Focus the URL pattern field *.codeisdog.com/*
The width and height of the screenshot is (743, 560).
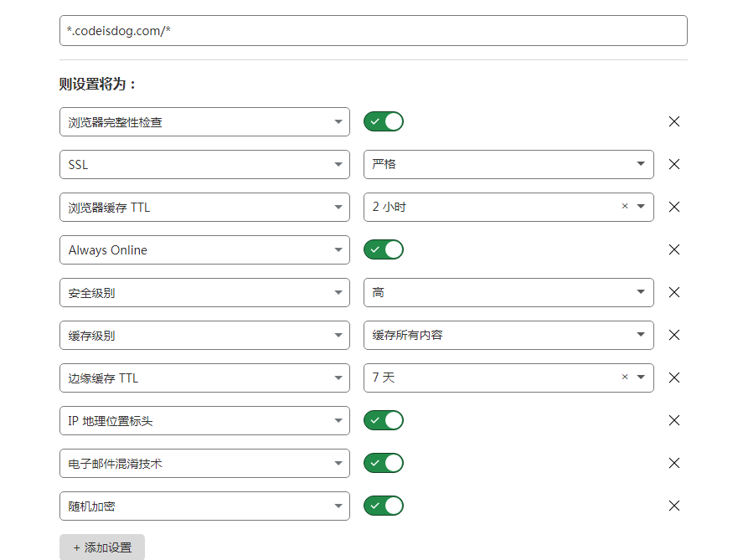coord(374,31)
